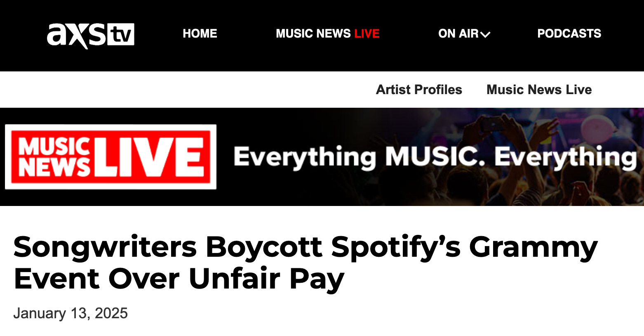
Task: Go to the HOME page
Action: click(200, 33)
